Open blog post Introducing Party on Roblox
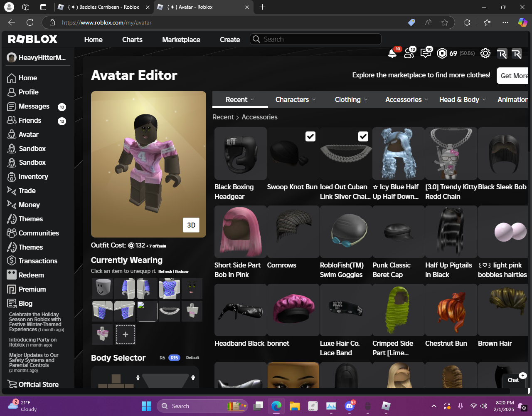Viewport: 532px width, 416px height. 33,342
